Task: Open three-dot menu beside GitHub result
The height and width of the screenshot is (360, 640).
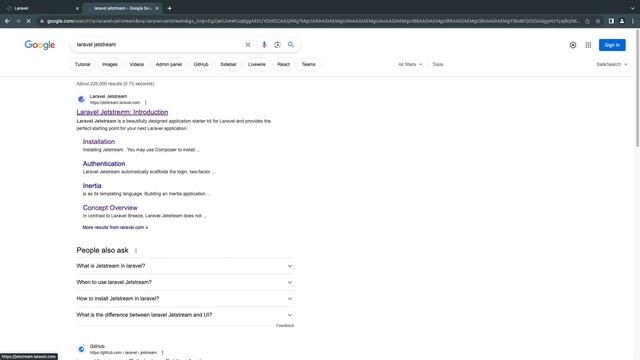Action: pyautogui.click(x=162, y=352)
